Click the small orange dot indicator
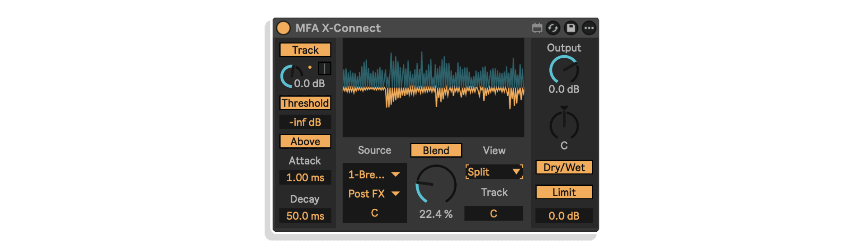 click(310, 67)
